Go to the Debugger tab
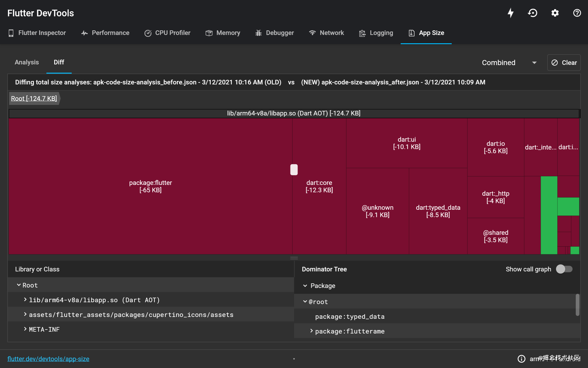The width and height of the screenshot is (588, 368). 274,33
